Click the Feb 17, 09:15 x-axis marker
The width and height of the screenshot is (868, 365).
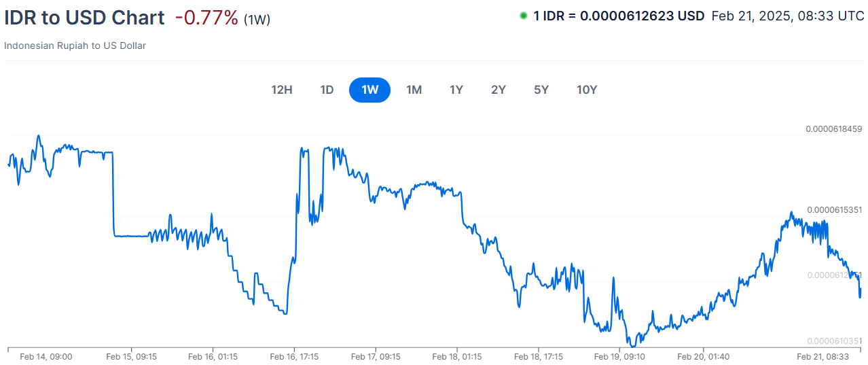[x=376, y=356]
